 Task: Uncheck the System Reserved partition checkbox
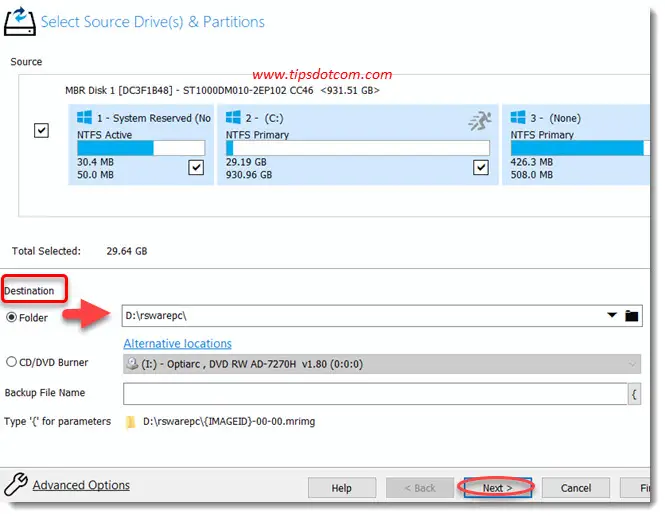click(196, 167)
